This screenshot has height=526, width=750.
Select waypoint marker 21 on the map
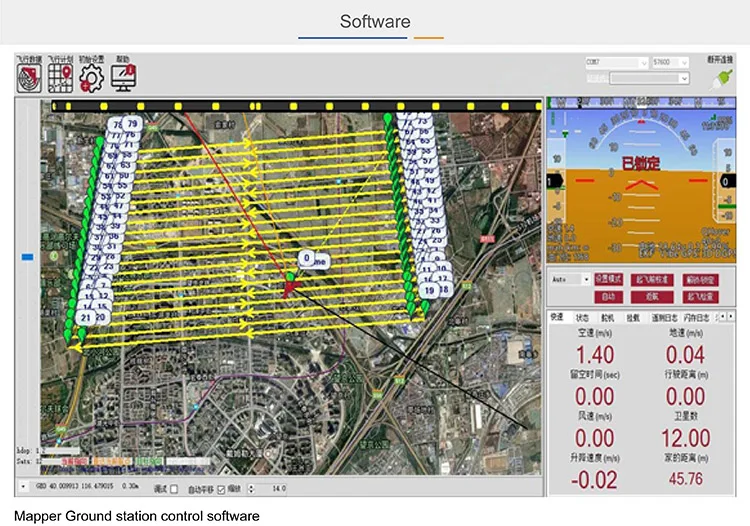86,318
